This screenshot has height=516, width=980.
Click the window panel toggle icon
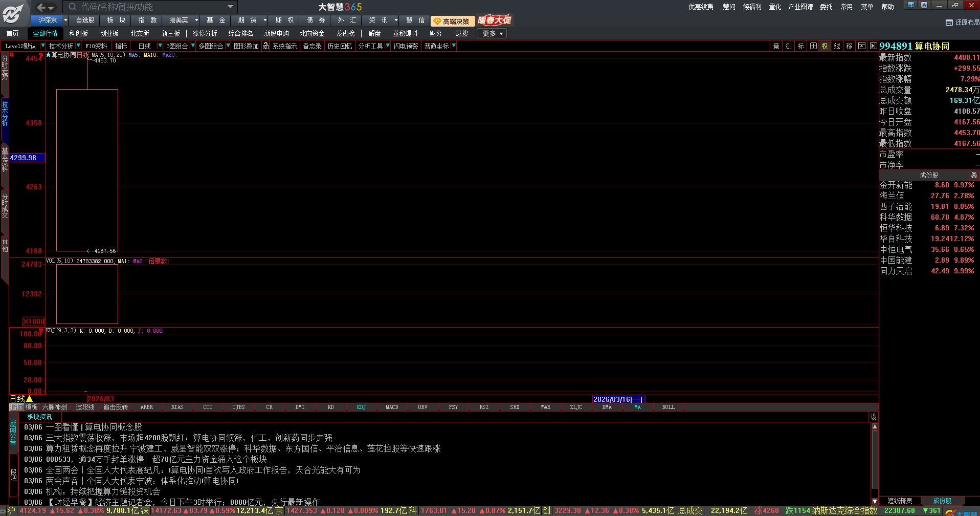coord(862,46)
